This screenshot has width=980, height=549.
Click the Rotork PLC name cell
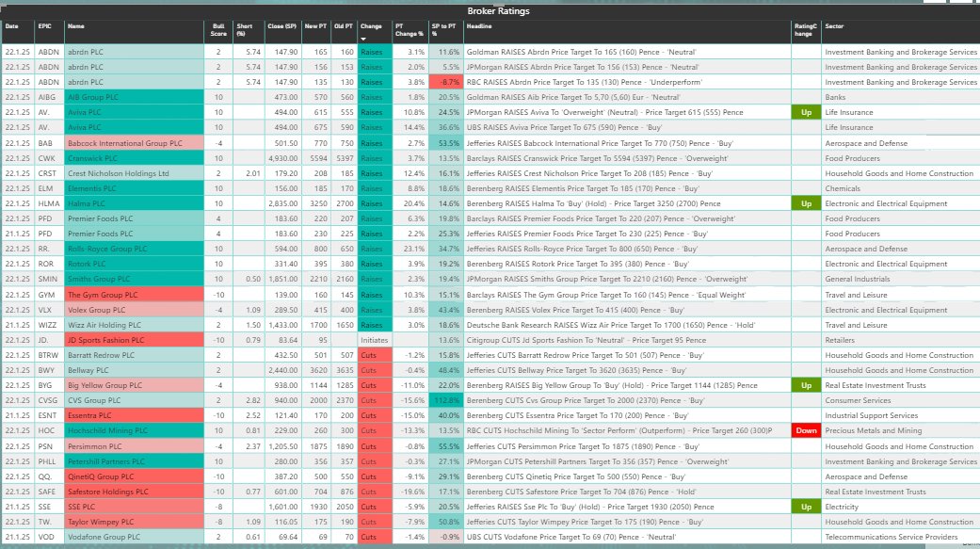[x=134, y=264]
